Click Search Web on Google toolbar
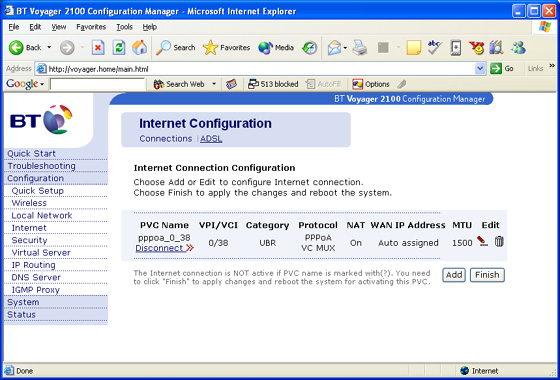The height and width of the screenshot is (380, 560). [x=179, y=84]
